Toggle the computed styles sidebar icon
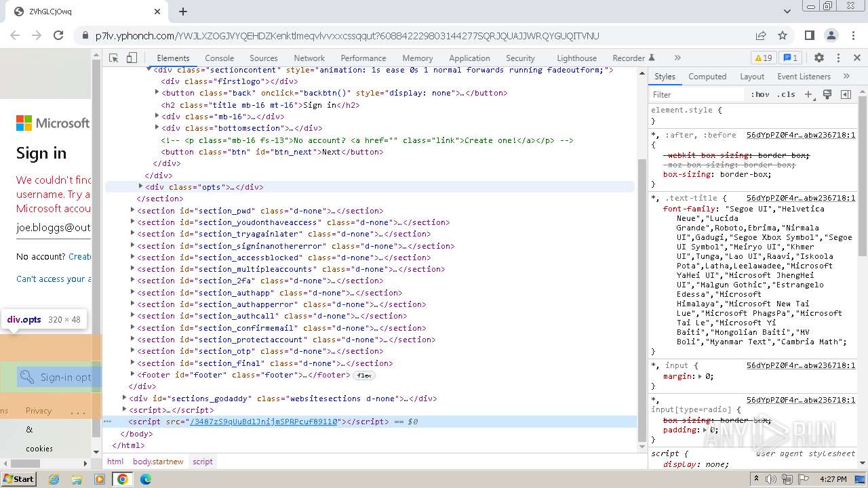This screenshot has height=488, width=868. (x=846, y=95)
